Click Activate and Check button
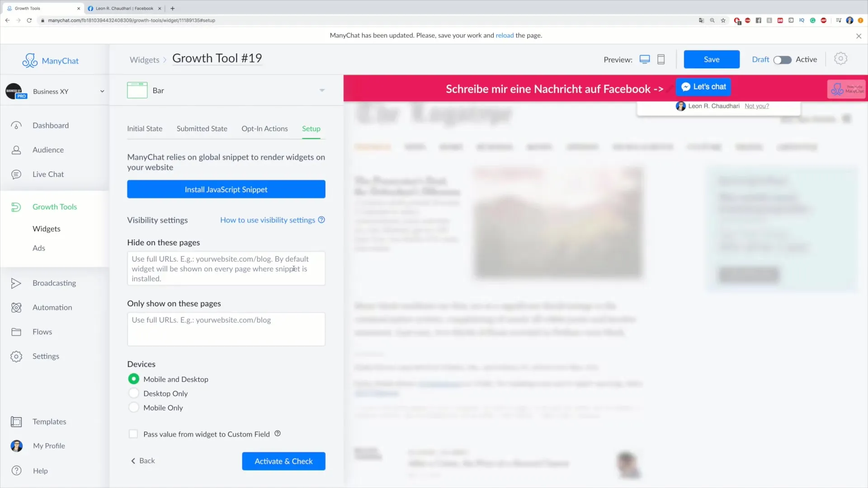Viewport: 868px width, 488px height. pos(283,460)
